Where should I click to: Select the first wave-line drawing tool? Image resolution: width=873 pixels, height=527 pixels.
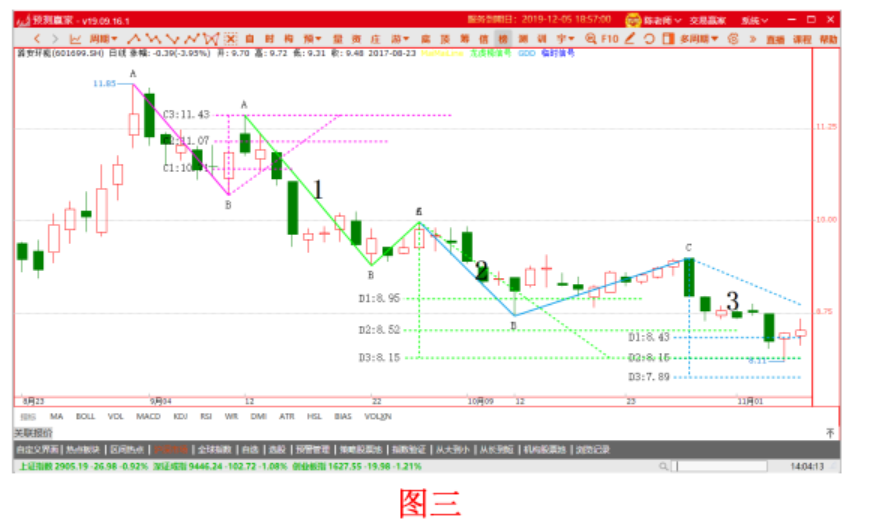(x=132, y=39)
